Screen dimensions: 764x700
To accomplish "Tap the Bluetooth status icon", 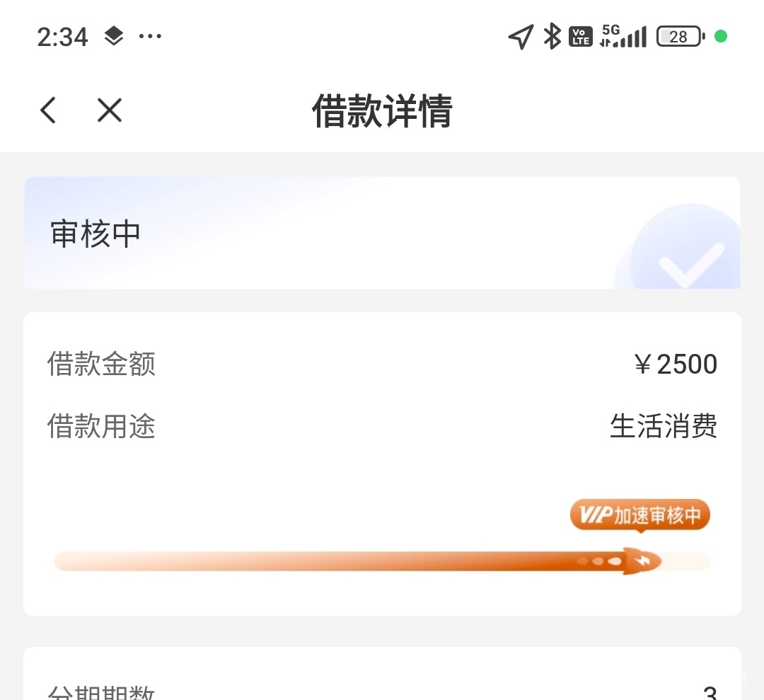I will click(x=552, y=37).
